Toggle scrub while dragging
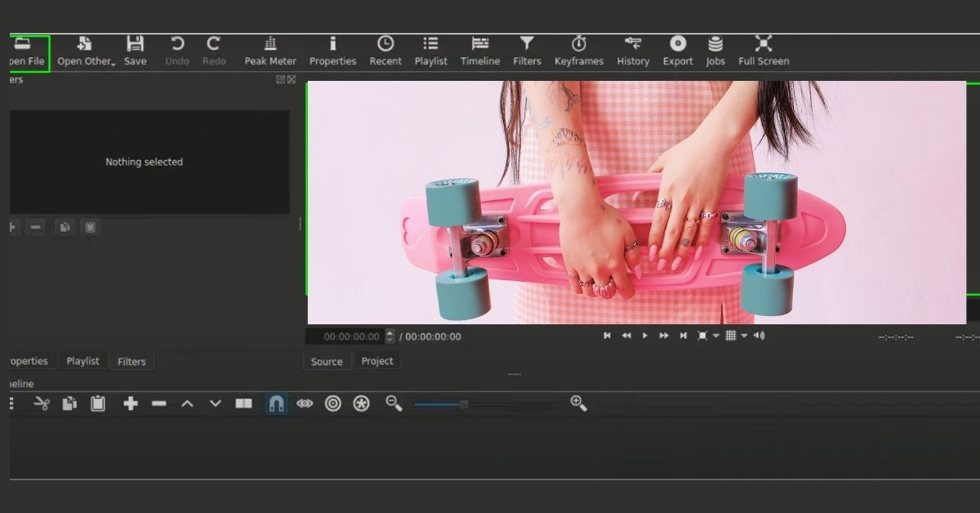This screenshot has width=980, height=513. pos(305,403)
